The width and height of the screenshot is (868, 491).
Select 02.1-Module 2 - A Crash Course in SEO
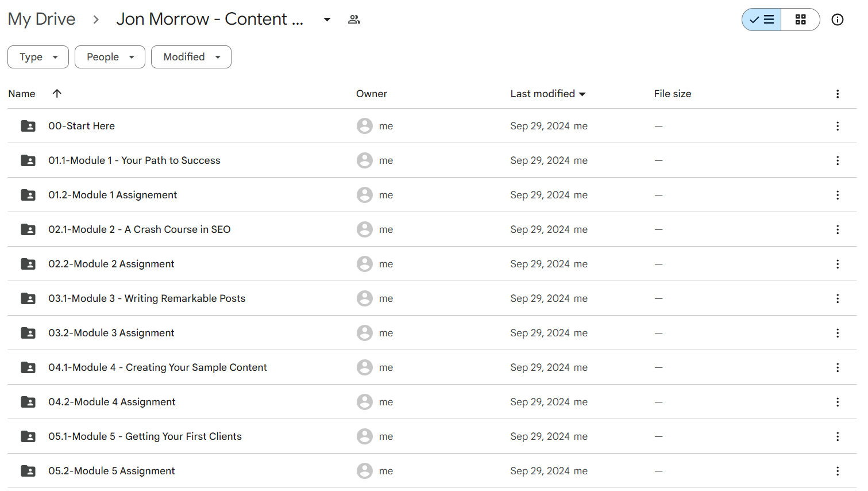click(140, 229)
